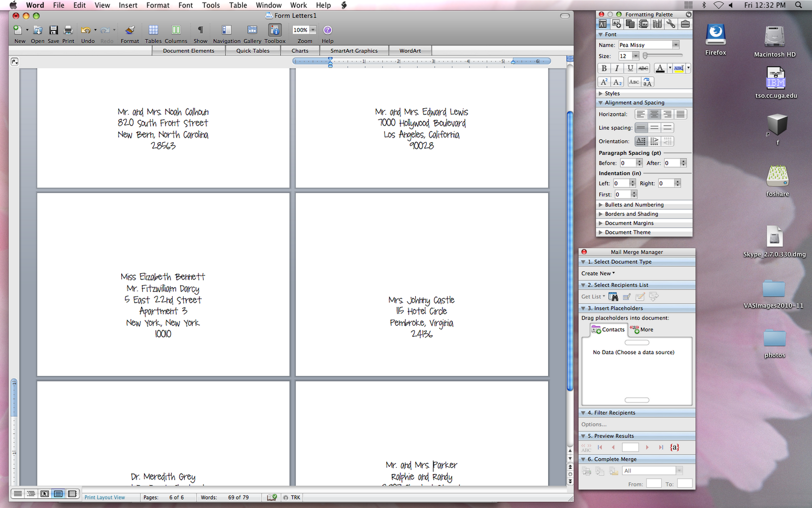Open the font Name dropdown

click(675, 45)
